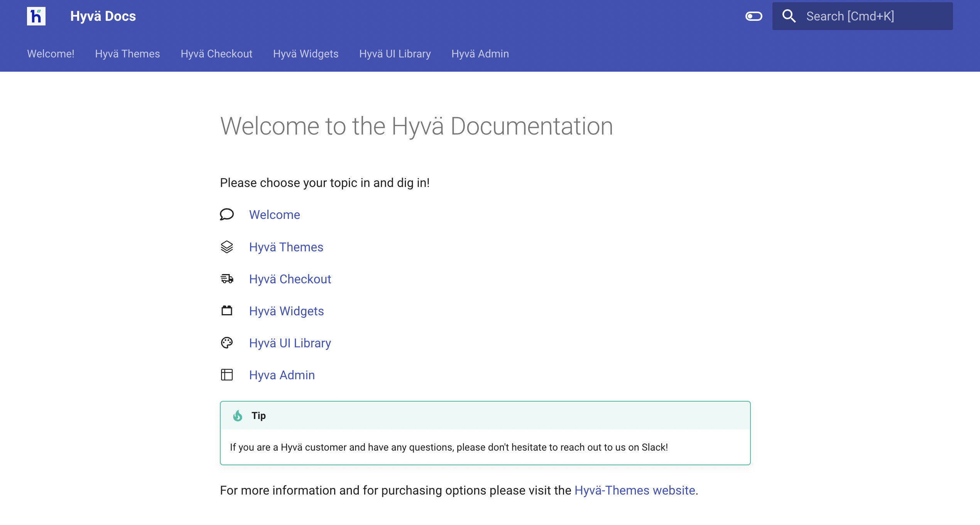Image resolution: width=980 pixels, height=525 pixels.
Task: Open the Welcome topic link
Action: pos(275,215)
